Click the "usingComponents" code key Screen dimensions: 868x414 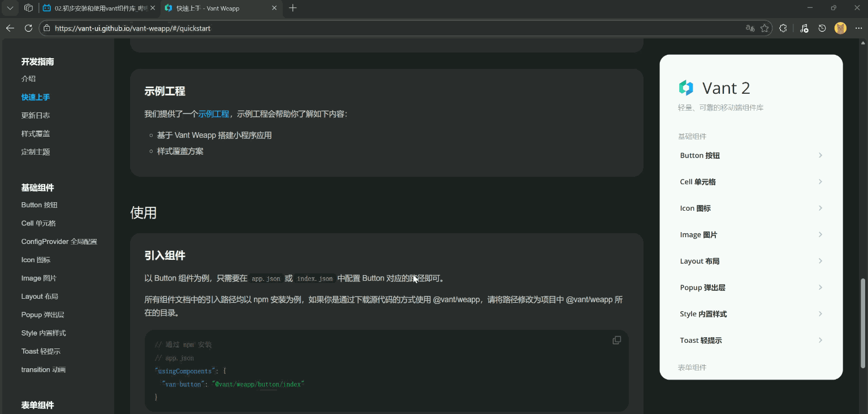[185, 371]
